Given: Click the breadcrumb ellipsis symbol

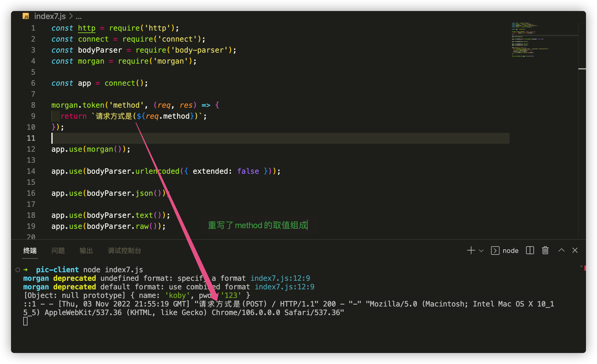Looking at the screenshot, I should pyautogui.click(x=79, y=17).
